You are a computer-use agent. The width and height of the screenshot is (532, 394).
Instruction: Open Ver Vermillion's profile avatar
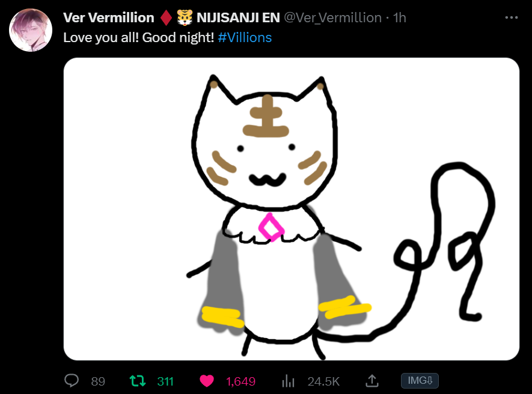point(31,30)
